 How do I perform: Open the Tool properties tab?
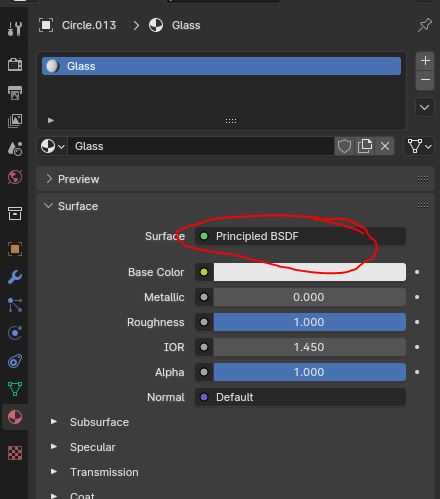click(15, 29)
